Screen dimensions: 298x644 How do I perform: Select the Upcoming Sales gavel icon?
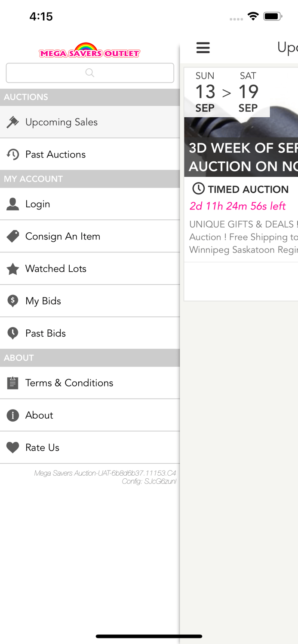13,122
